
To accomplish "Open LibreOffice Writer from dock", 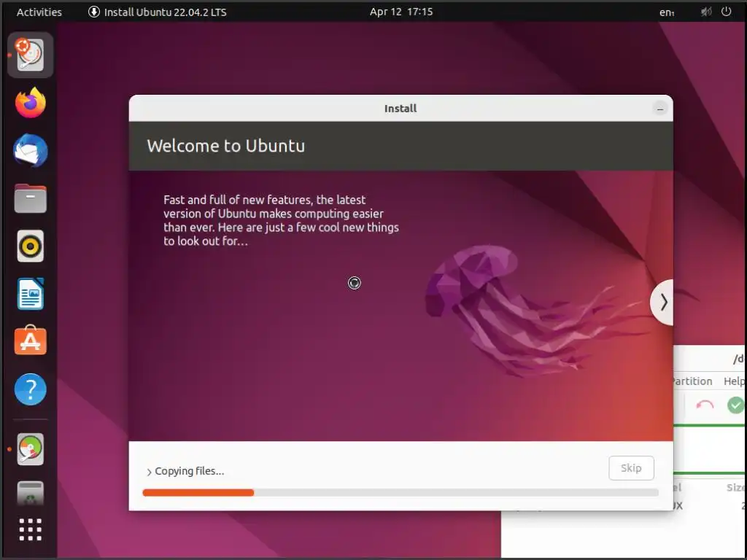I will tap(31, 294).
